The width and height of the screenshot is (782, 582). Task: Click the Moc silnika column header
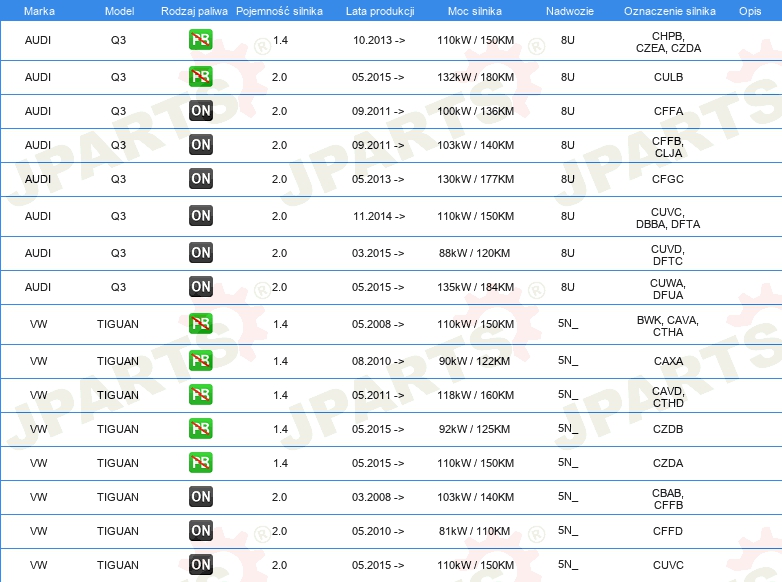[475, 11]
